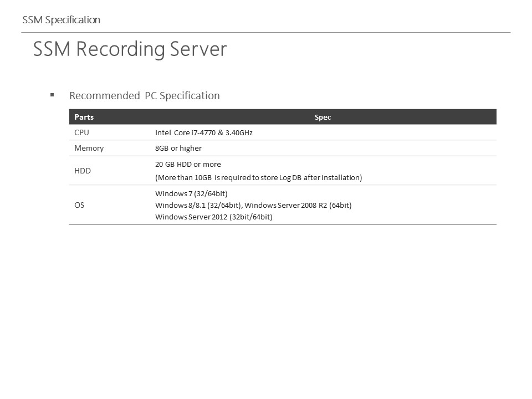Select the OS row label
The height and width of the screenshot is (399, 532).
coord(79,205)
